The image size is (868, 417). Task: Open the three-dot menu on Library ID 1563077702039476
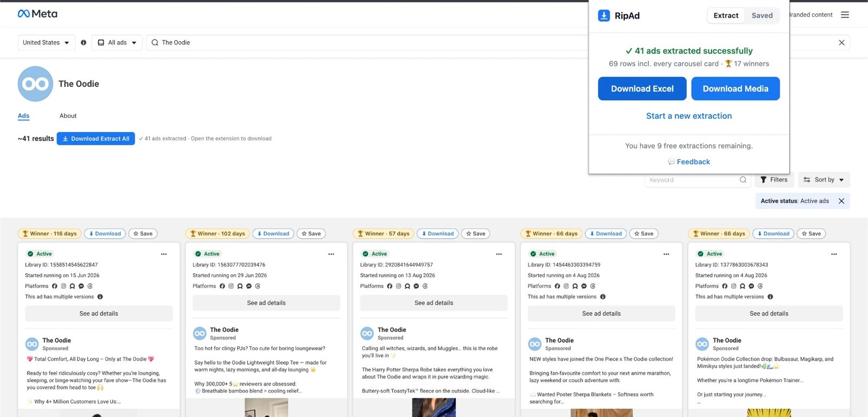click(x=331, y=254)
